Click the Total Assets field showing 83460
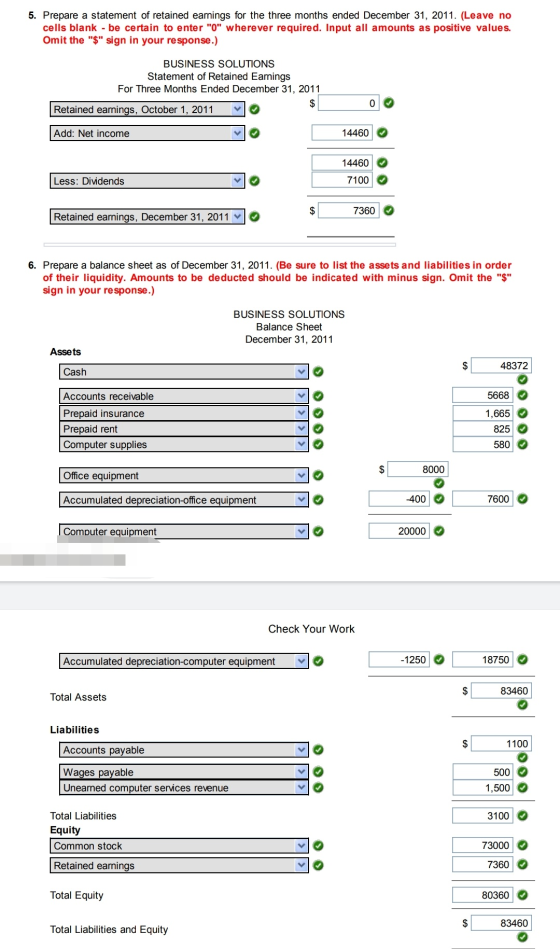The width and height of the screenshot is (560, 949). (x=501, y=691)
